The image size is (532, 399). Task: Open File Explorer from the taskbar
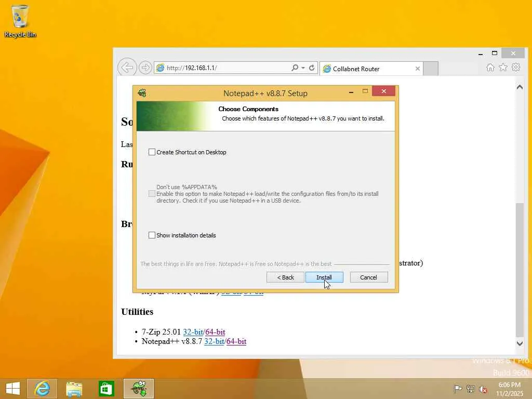(74, 389)
